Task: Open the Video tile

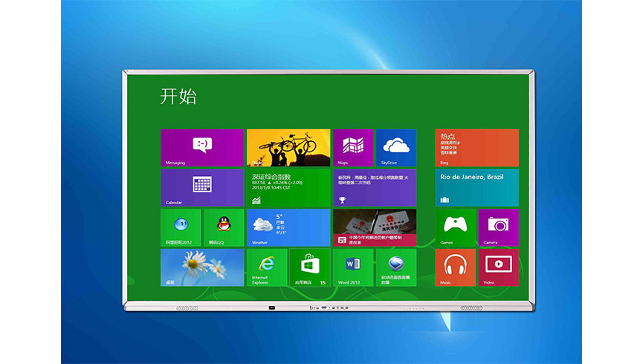Action: coord(498,267)
